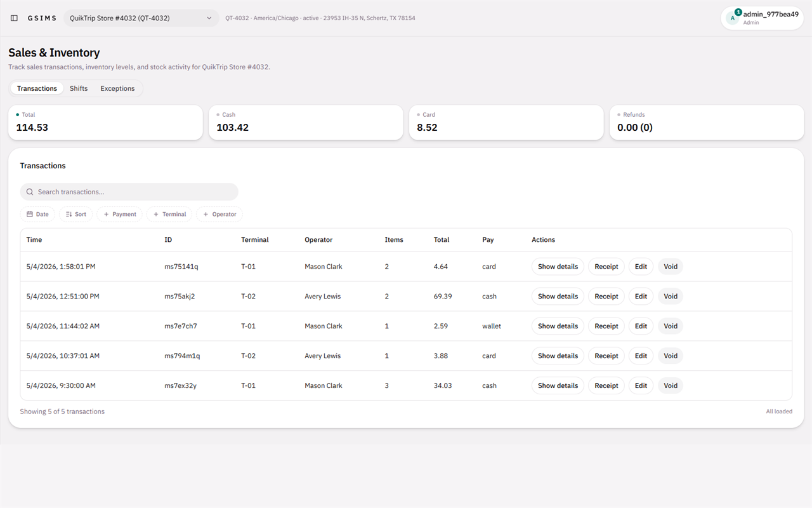Show details for transaction ms7ex32y
812x508 pixels.
click(558, 386)
